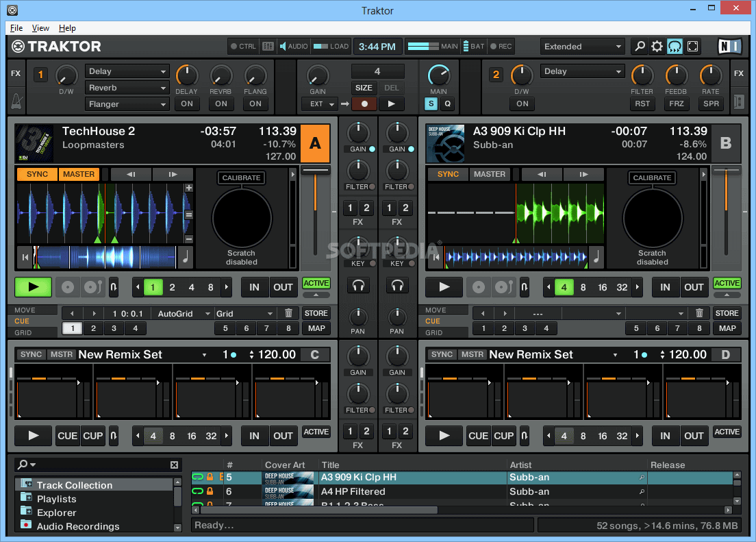Toggle Reverb effect ON in FX 1
Image resolution: width=756 pixels, height=542 pixels.
220,103
